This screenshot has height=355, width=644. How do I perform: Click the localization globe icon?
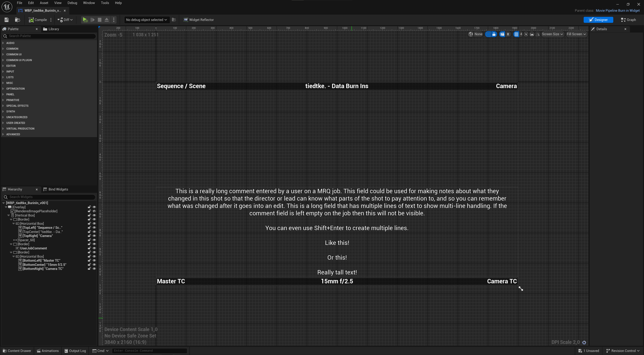coord(471,34)
